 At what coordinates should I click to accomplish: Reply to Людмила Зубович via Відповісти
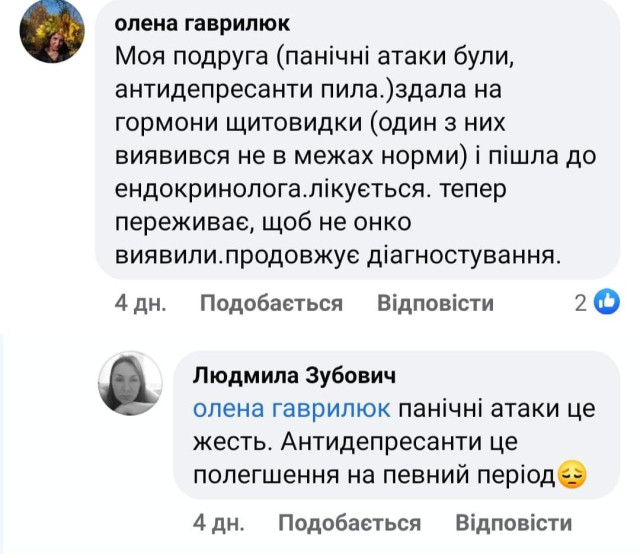pyautogui.click(x=513, y=522)
